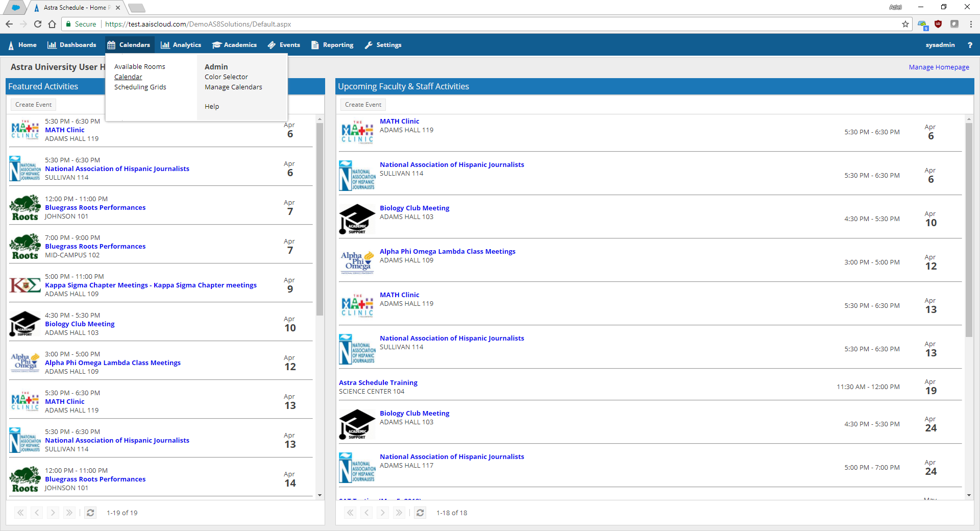Click Math Clinic logo on Apr 6 in Featured Activities
Image resolution: width=980 pixels, height=531 pixels.
coord(25,130)
